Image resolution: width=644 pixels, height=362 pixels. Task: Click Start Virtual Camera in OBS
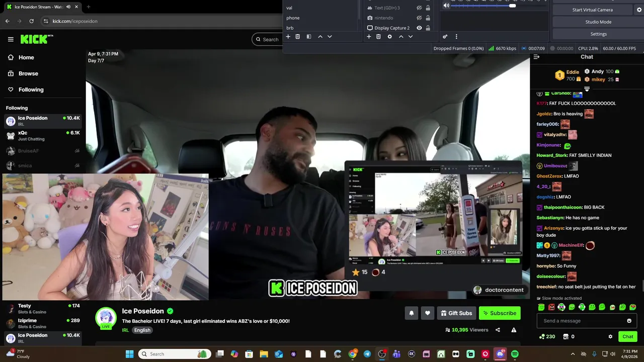(593, 10)
